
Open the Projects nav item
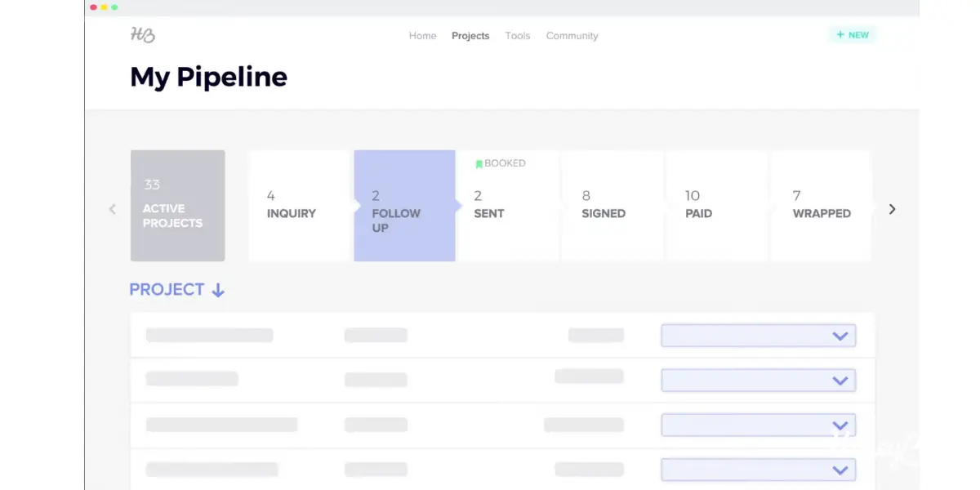(470, 36)
